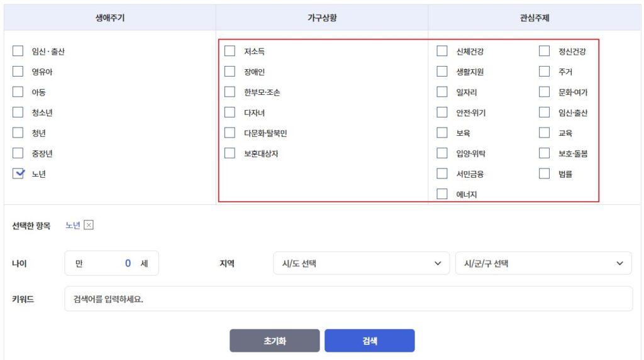Check the 정신건강 checkbox
Viewport: 644px width, 360px height.
coord(545,52)
